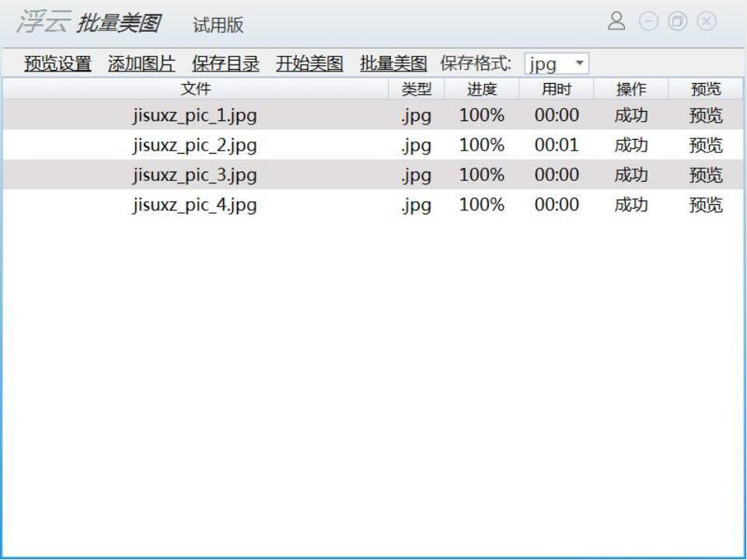Click 添加图片 to add pictures
This screenshot has width=747, height=560.
point(141,64)
